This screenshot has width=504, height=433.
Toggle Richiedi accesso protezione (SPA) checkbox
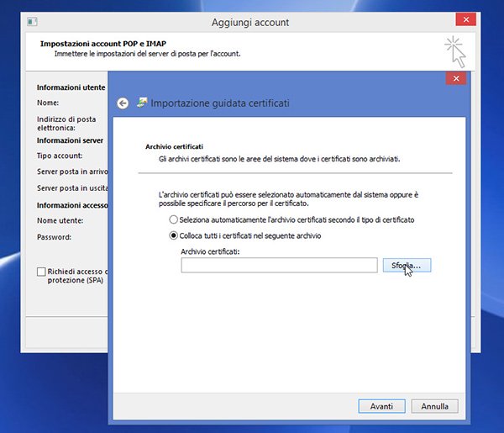(41, 272)
